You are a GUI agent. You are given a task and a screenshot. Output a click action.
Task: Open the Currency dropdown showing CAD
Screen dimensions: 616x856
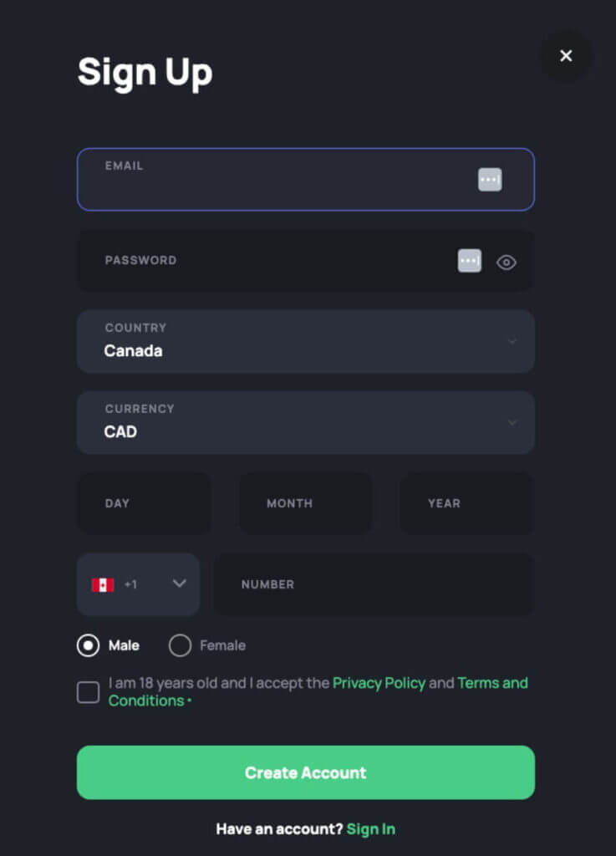(x=305, y=422)
